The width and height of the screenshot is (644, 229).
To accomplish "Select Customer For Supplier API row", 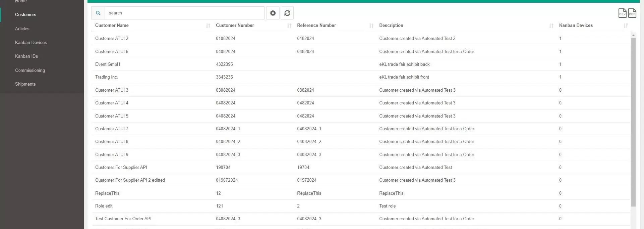I will 361,168.
